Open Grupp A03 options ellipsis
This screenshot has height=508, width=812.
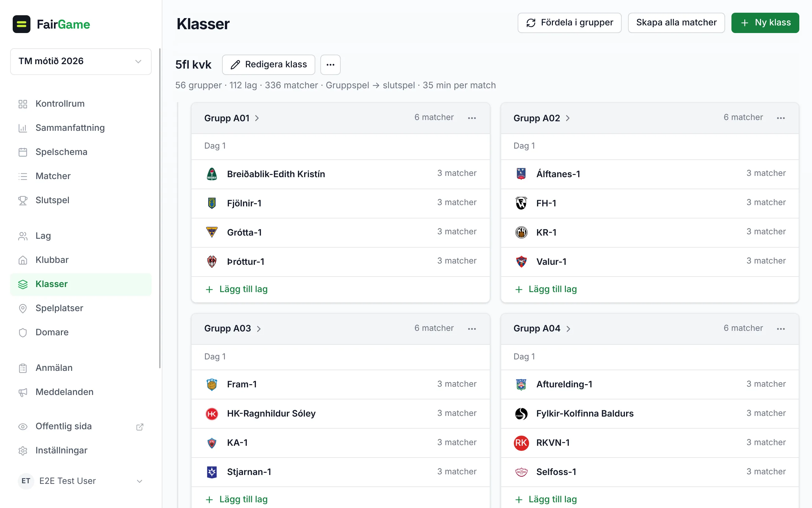[472, 329]
